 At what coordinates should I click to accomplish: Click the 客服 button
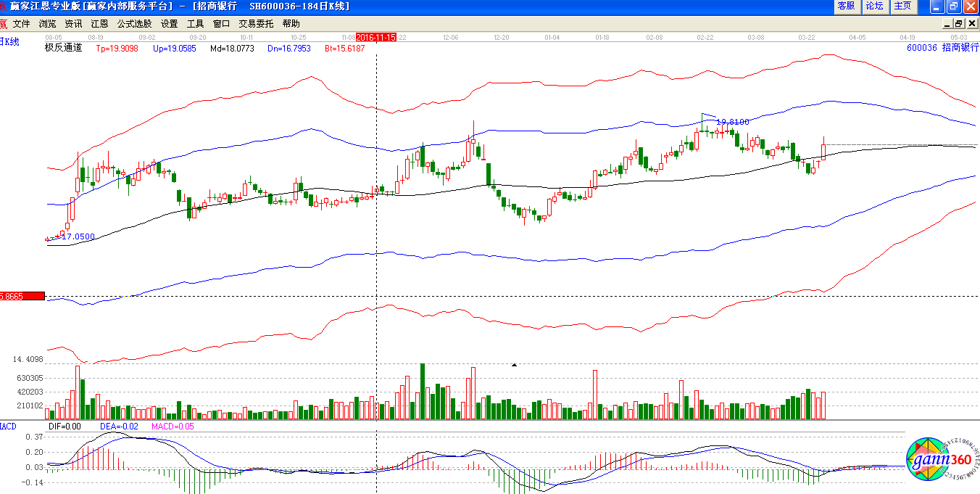pyautogui.click(x=846, y=7)
